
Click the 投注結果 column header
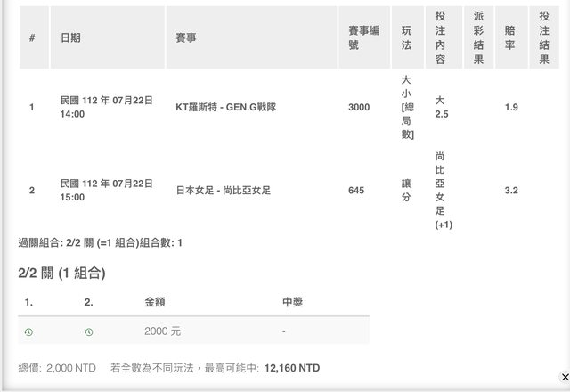(x=544, y=38)
